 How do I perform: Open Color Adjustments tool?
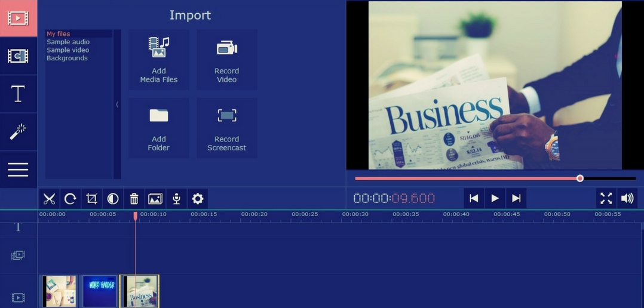(113, 199)
